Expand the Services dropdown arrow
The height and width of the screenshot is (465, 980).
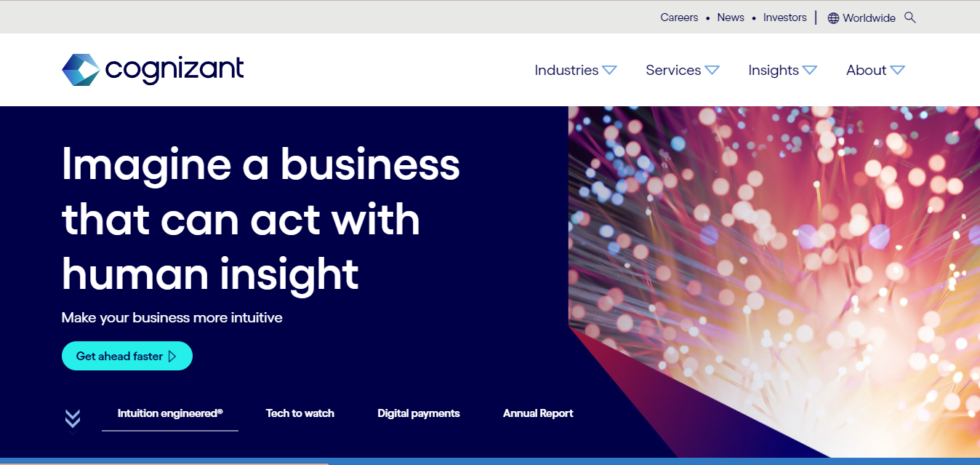pos(712,71)
